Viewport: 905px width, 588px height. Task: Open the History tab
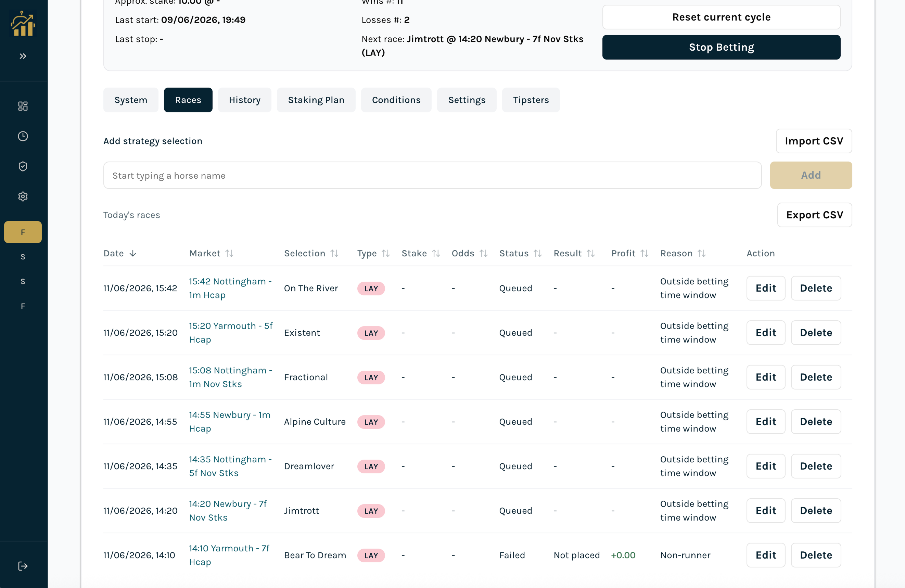tap(244, 100)
